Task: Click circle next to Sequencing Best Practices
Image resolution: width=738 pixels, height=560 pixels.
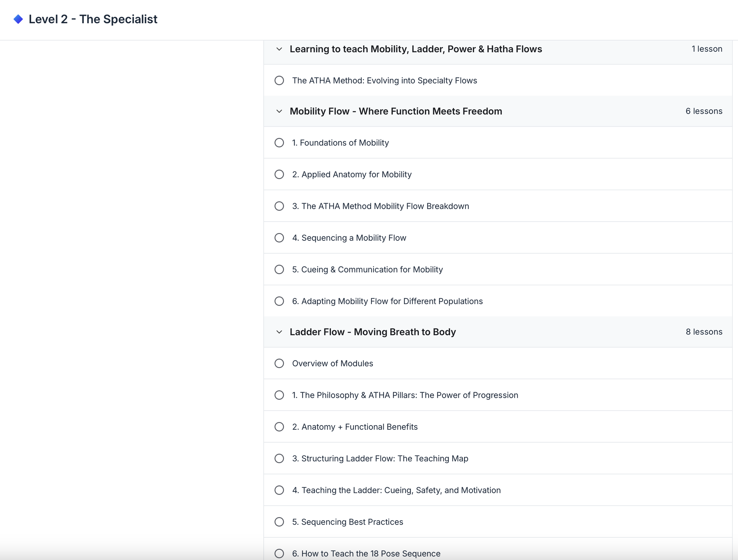Action: click(279, 522)
